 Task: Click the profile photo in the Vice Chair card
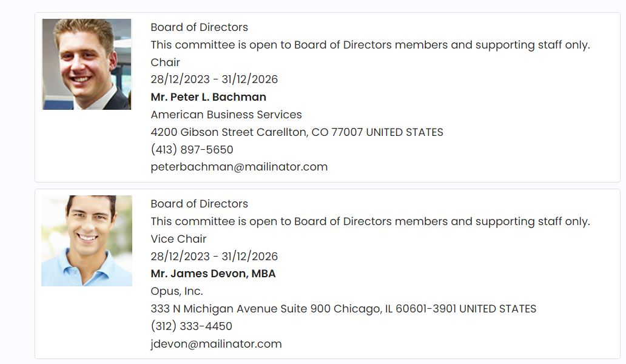point(87,241)
